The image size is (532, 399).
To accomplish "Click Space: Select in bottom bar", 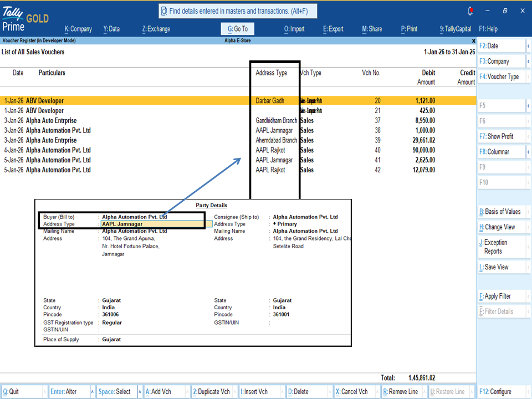I will tap(117, 392).
